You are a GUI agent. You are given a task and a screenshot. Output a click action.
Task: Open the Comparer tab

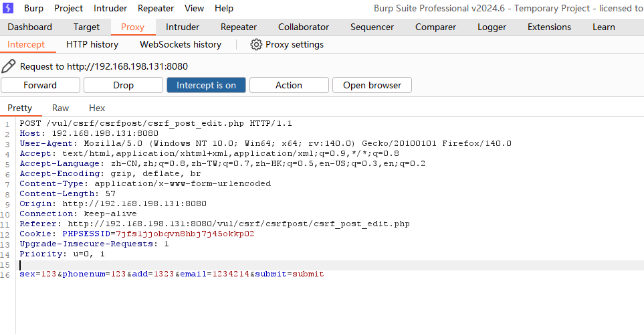click(x=435, y=27)
